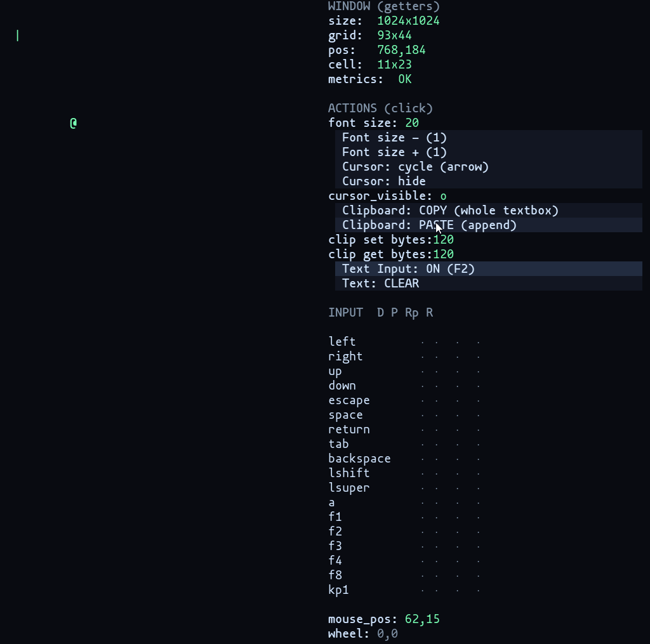Click the window size value 1024x1024
650x644 pixels.
408,21
